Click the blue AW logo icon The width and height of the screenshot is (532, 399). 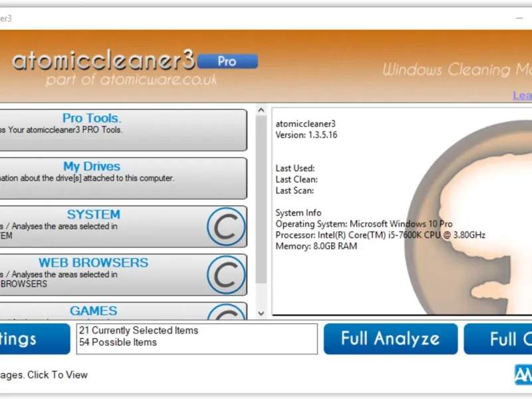tap(523, 375)
